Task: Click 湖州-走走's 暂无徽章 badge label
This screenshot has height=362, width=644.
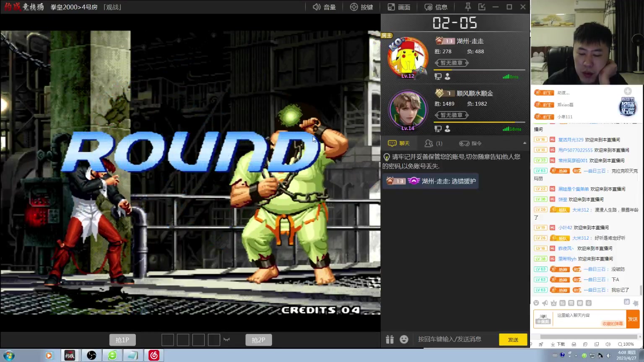Action: click(452, 63)
